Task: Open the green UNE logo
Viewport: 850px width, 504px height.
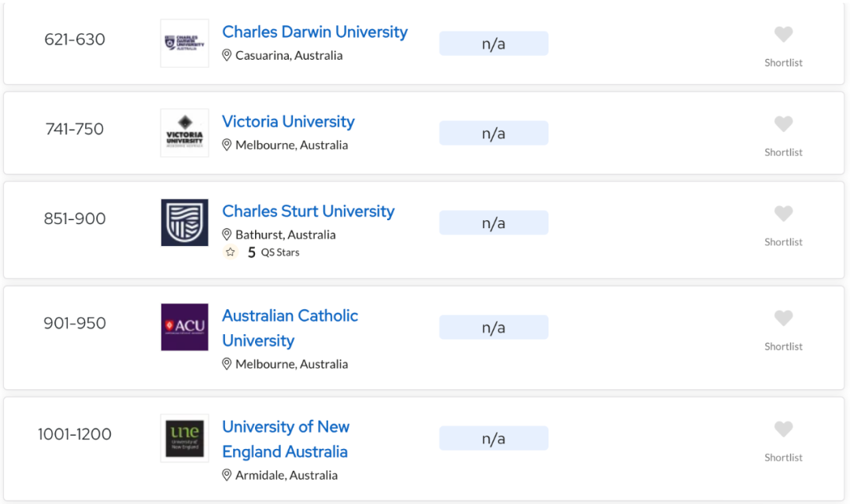Action: (x=185, y=438)
